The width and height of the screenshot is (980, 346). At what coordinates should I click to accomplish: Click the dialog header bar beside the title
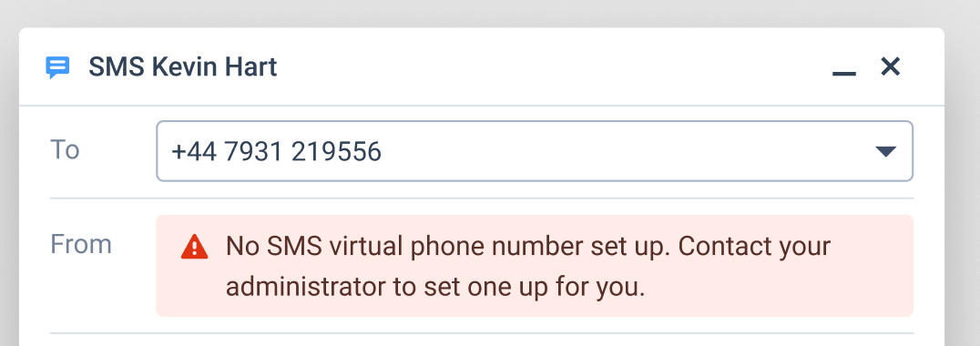point(550,66)
